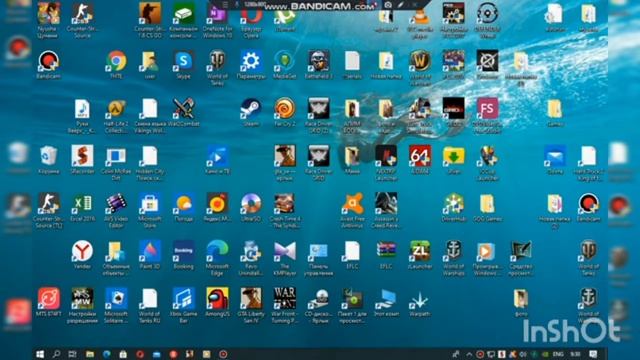Launch World of Tanks shortcut beside Skype
The width and height of the screenshot is (640, 360).
coord(217,62)
